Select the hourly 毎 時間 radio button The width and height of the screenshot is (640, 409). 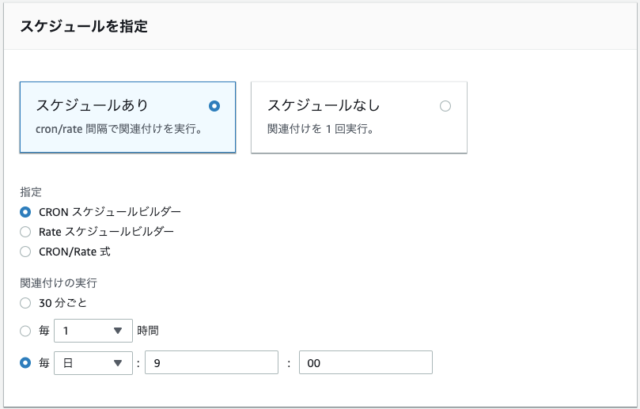[25, 331]
